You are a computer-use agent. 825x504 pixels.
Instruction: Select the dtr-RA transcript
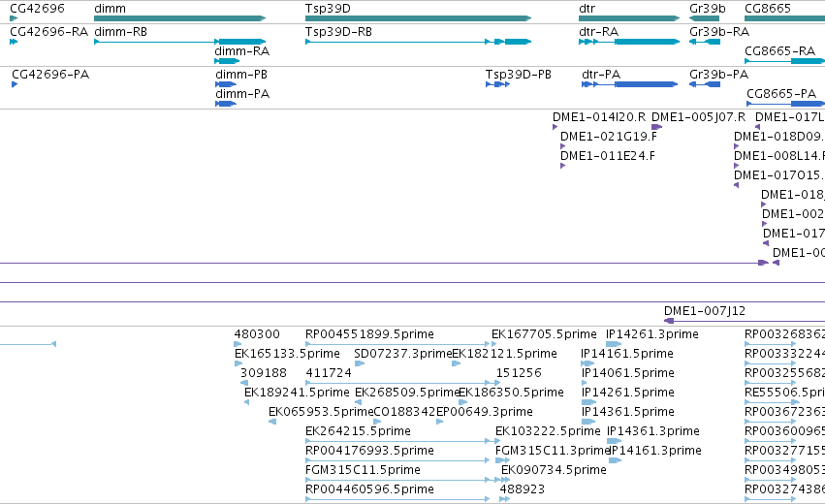629,42
